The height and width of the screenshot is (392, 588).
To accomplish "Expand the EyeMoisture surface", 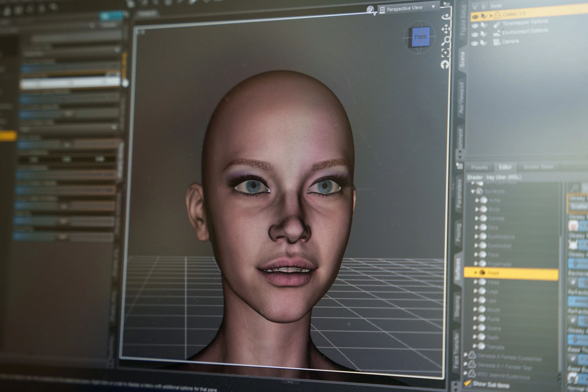I will click(x=476, y=237).
